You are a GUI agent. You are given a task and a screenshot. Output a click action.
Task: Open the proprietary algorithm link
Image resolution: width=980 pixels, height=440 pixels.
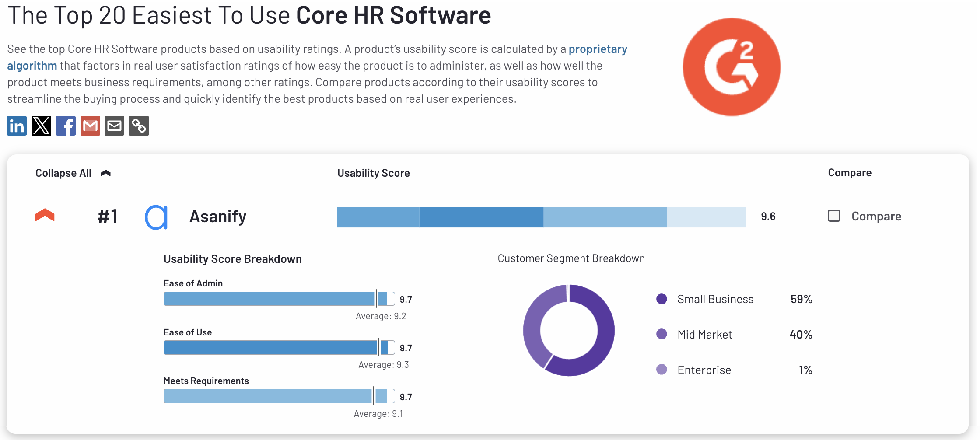pyautogui.click(x=598, y=49)
